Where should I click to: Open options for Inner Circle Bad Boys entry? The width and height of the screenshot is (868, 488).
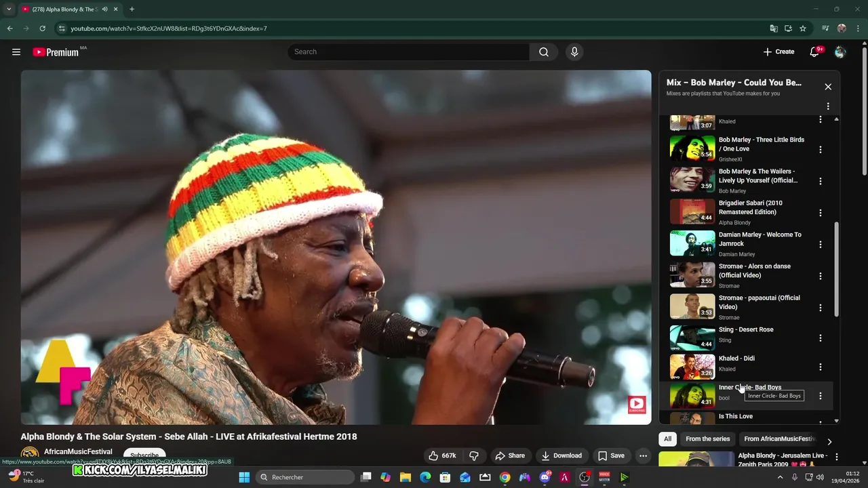[821, 396]
